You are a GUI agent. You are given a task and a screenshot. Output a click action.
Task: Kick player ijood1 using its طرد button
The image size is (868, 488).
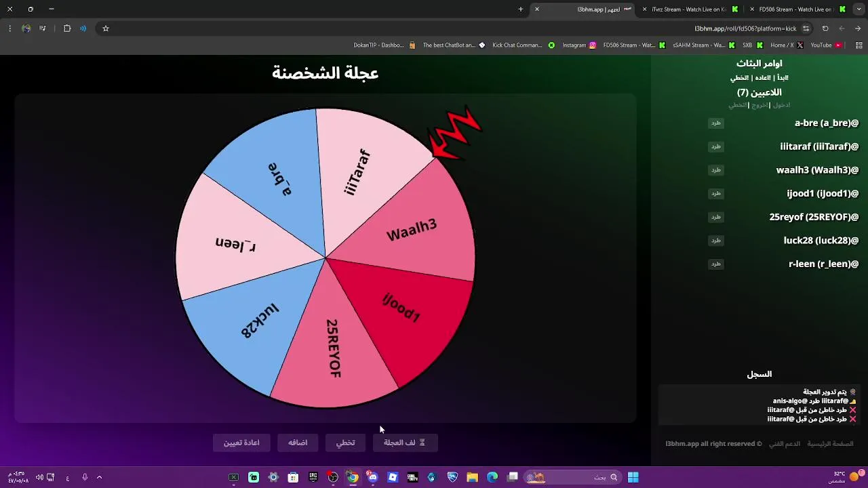[716, 193]
